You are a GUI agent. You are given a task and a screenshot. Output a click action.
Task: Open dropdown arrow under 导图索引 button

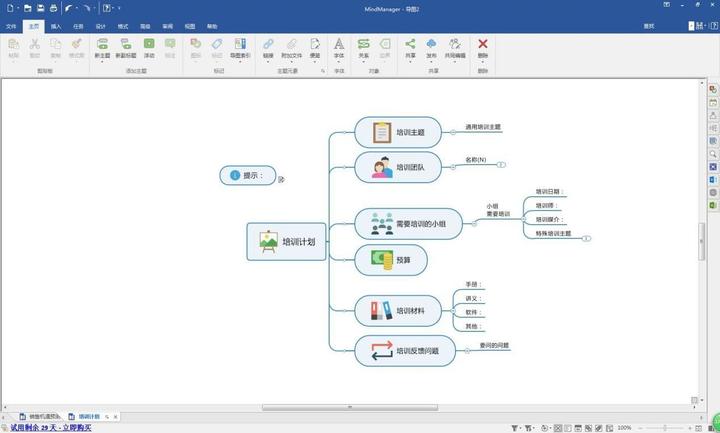240,62
